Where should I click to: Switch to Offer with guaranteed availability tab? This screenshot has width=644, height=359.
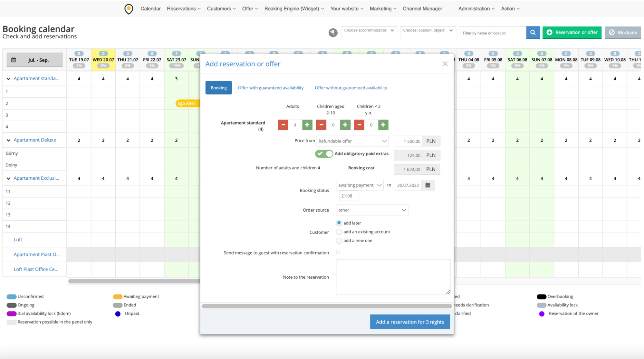point(271,88)
